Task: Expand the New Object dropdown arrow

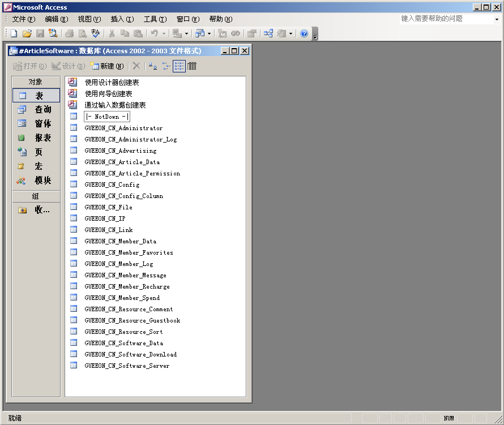Action: [x=291, y=34]
